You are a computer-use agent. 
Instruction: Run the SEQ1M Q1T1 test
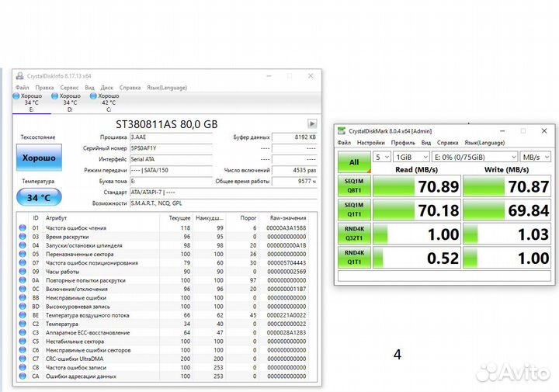click(354, 210)
